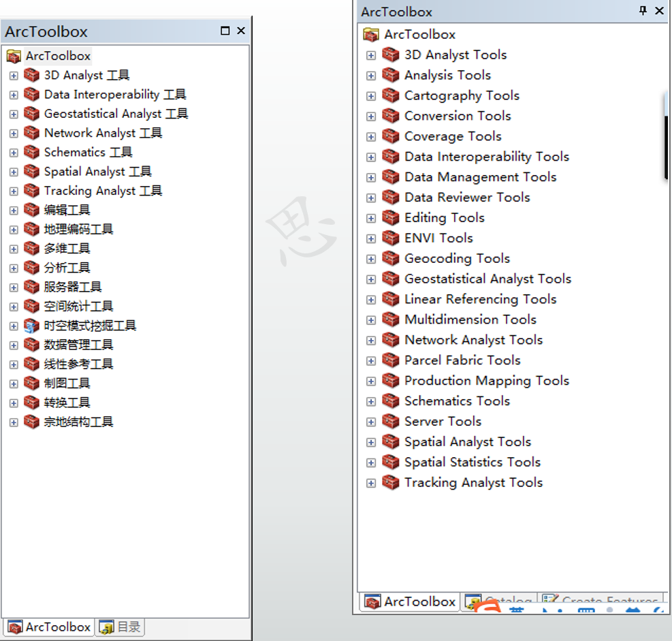The width and height of the screenshot is (672, 641).
Task: Close the right ArcToolbox panel
Action: [x=659, y=11]
